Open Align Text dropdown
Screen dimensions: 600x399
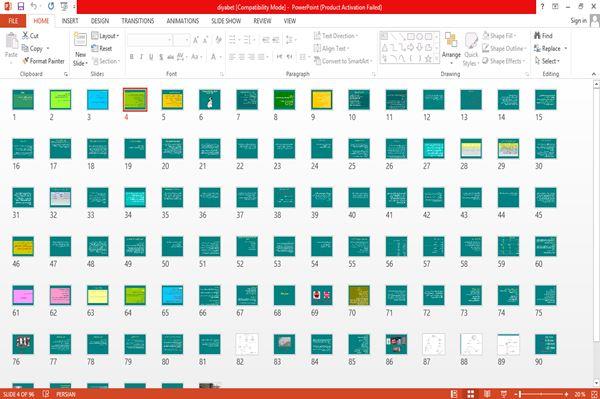coord(331,48)
